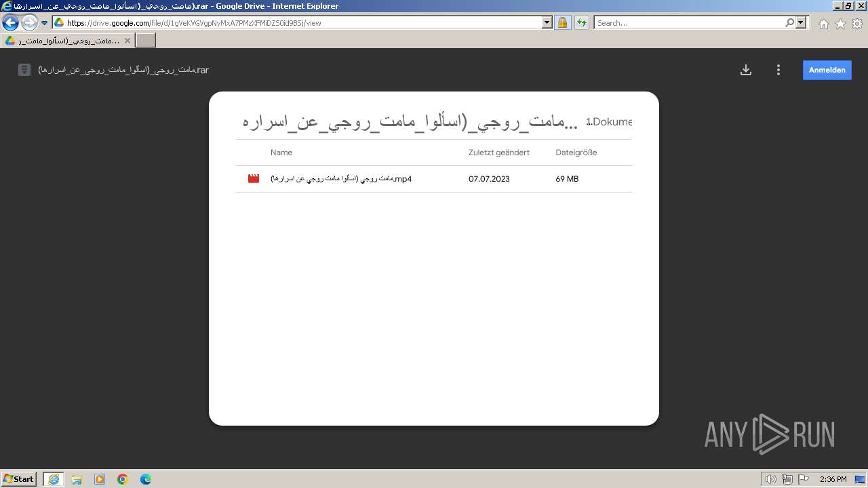868x488 pixels.
Task: Click the taskbar clock showing 2:36 PM
Action: 833,479
